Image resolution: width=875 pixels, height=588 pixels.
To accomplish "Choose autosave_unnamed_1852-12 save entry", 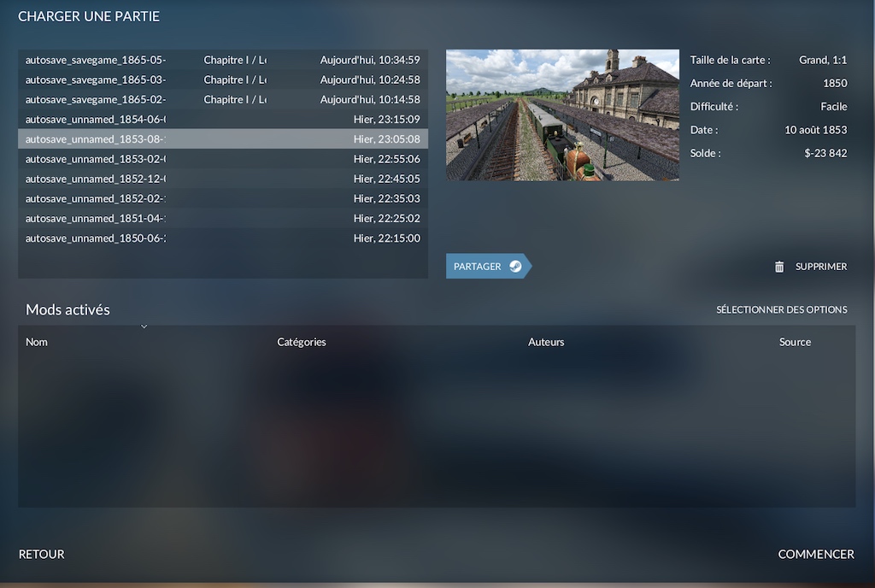I will (x=223, y=179).
